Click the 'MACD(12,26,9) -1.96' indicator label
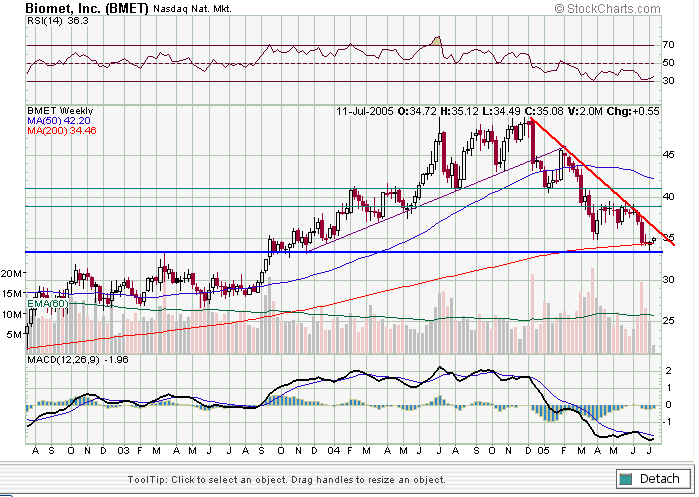The width and height of the screenshot is (699, 497). click(x=78, y=359)
